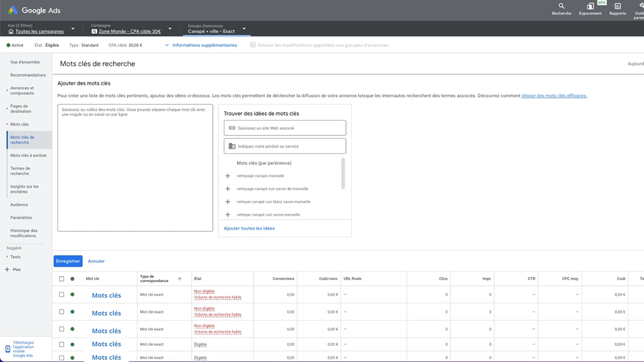The height and width of the screenshot is (362, 644).
Task: Open the Vue filters dropdown arrow
Action: click(x=73, y=29)
